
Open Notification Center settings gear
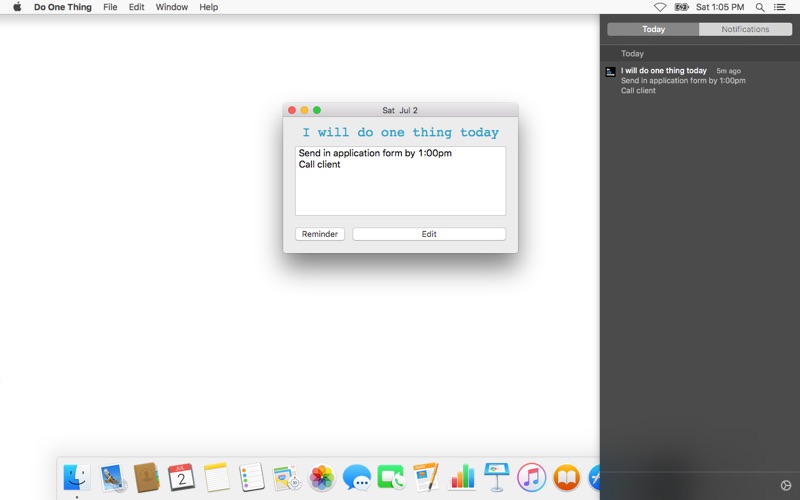(786, 485)
